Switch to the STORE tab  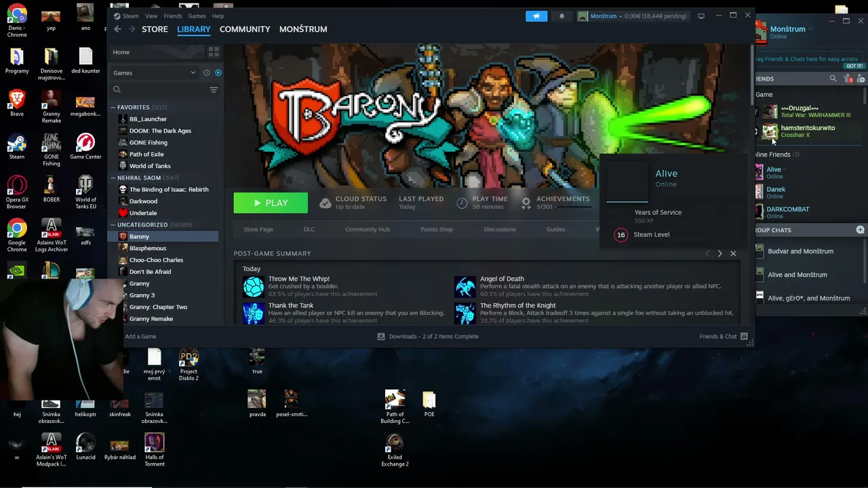point(155,29)
